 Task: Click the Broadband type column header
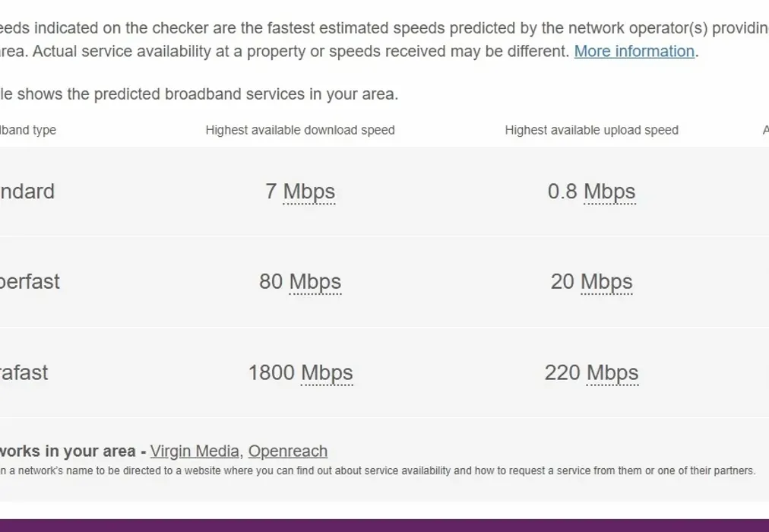tap(28, 130)
